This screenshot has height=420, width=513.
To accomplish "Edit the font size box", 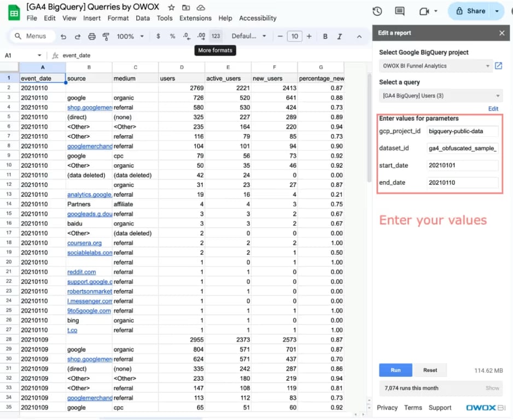I will pyautogui.click(x=294, y=36).
